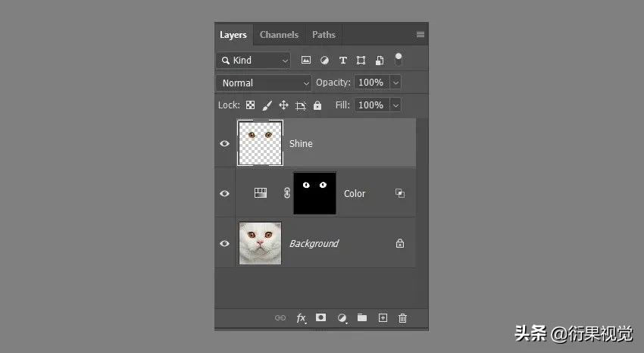
Task: Click the lock position icon
Action: (x=283, y=105)
